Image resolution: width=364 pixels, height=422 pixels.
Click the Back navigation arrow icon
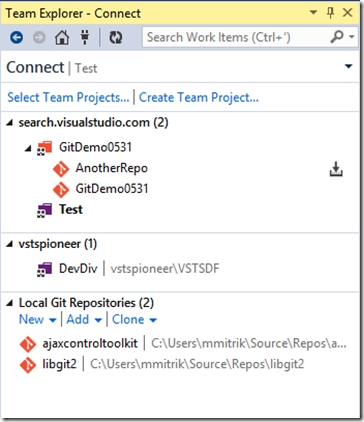pos(16,37)
